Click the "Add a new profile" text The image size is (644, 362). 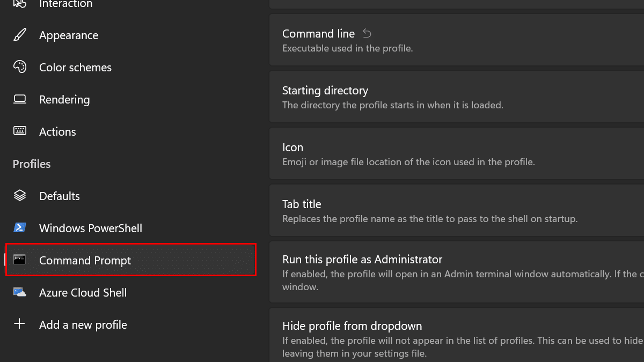pos(83,325)
